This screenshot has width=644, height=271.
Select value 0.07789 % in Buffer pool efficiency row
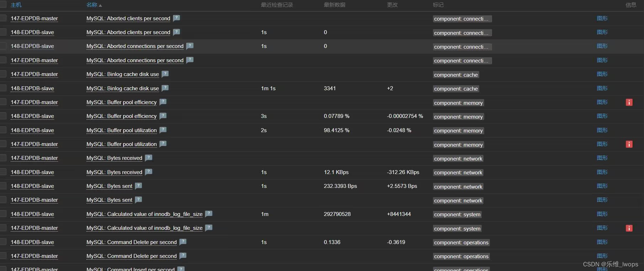[x=337, y=116]
